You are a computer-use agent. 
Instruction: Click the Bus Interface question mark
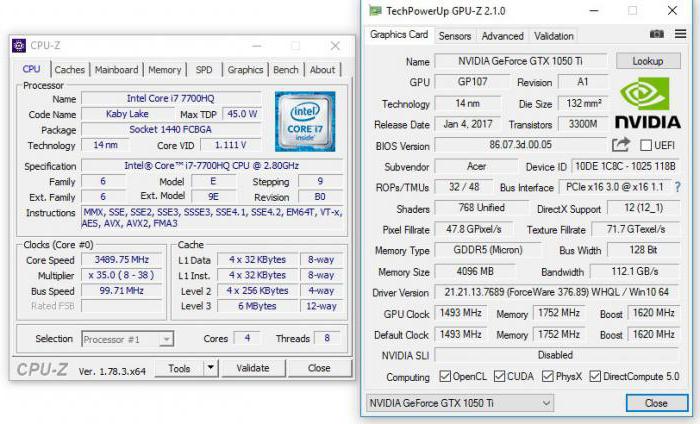pyautogui.click(x=678, y=187)
